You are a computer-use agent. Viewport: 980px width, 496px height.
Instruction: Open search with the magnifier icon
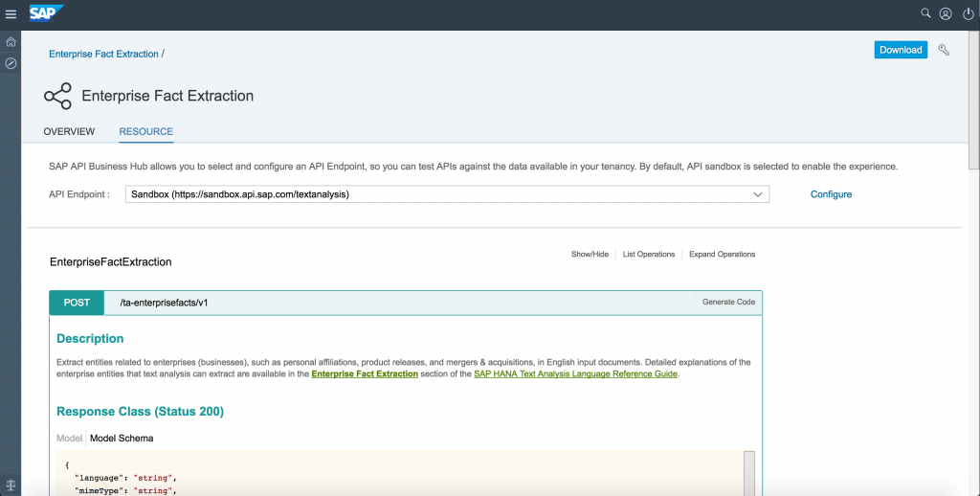[x=925, y=13]
